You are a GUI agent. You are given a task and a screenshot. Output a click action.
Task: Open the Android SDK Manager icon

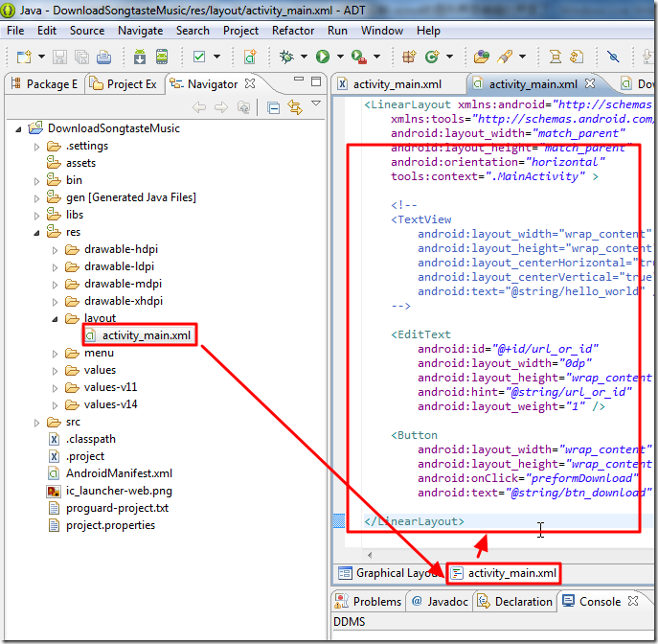141,57
